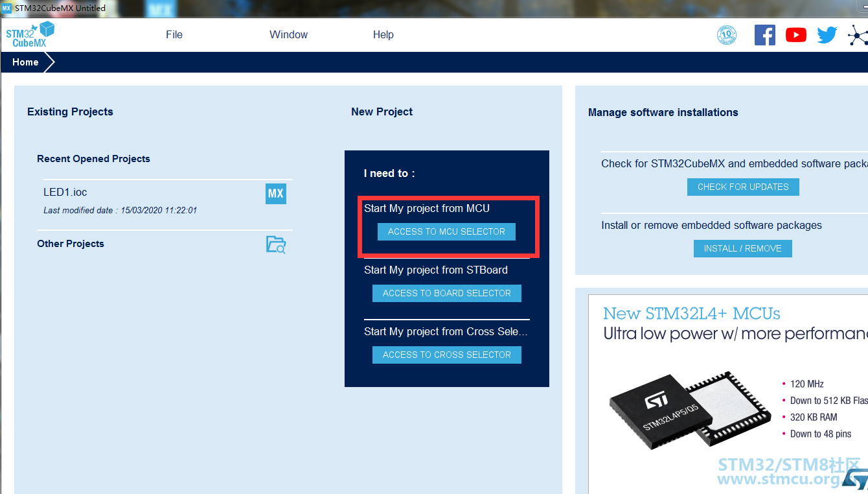
Task: Click the '120 MHz' bullet in the banner
Action: (807, 384)
